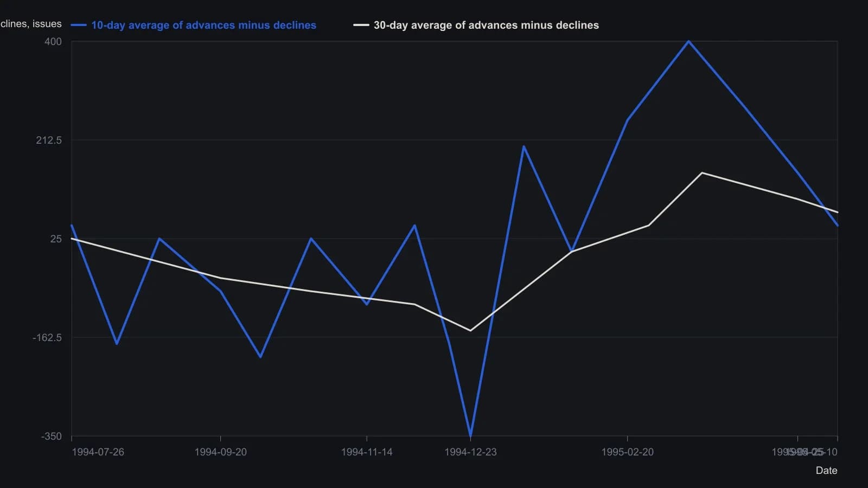This screenshot has height=488, width=868.
Task: Click the white line trough near 1994-12-23
Action: [x=470, y=331]
